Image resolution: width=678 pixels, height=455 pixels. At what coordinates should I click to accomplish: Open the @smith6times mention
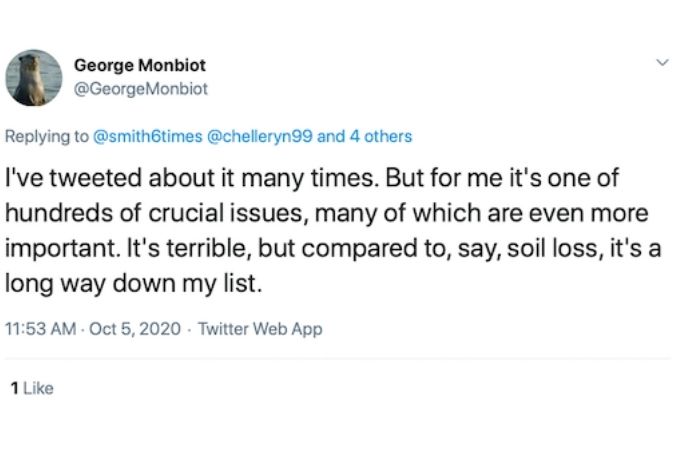(x=146, y=136)
